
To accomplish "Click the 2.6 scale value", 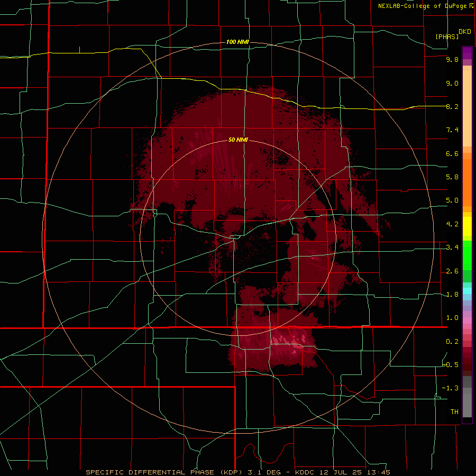I will [x=452, y=271].
